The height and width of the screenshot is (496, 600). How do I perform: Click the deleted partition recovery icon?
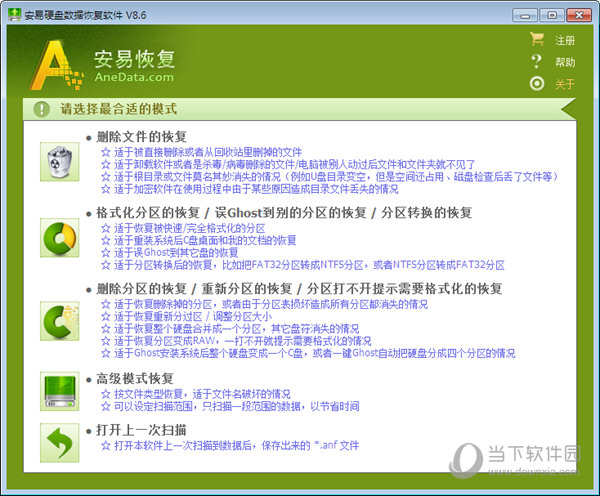click(59, 321)
